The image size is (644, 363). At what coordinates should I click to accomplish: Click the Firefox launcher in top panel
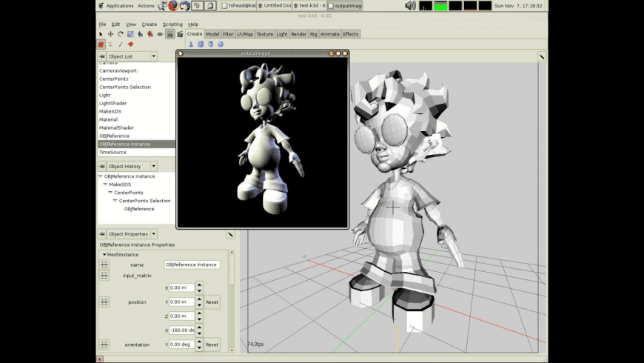click(x=172, y=5)
